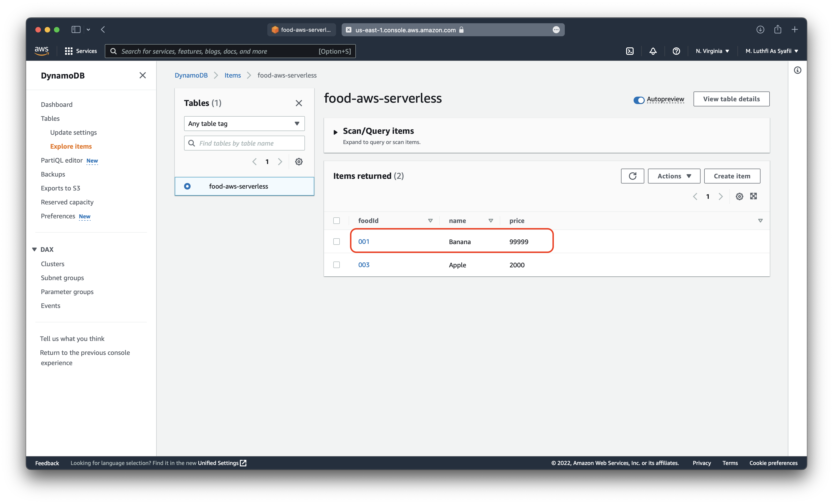Open the browser sidebar chevron dropdown
Screen dimensions: 833x504
coord(88,30)
